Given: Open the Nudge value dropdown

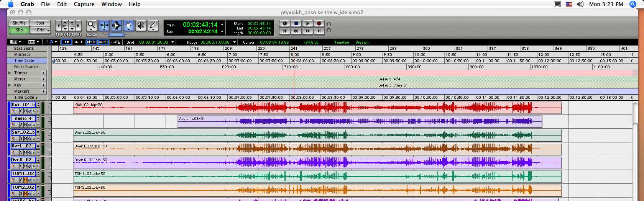Looking at the screenshot, I should coord(234,42).
